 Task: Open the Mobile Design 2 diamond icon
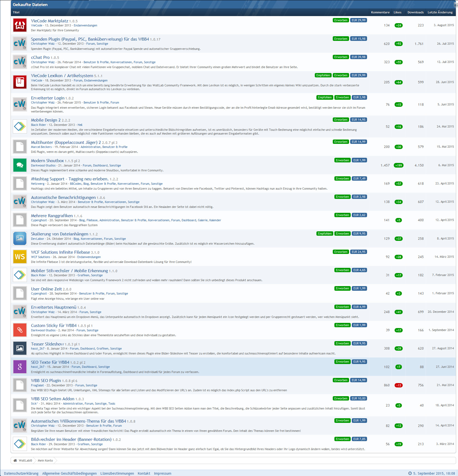tap(20, 126)
